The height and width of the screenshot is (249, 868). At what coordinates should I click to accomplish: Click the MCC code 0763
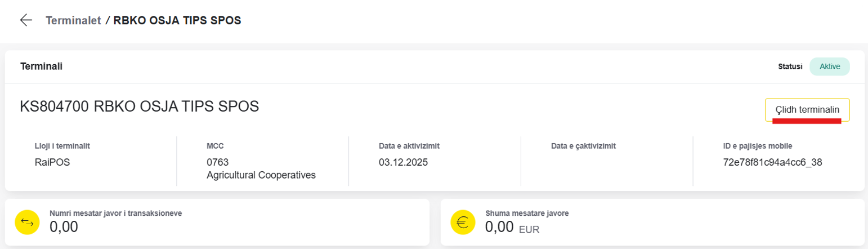tap(218, 163)
